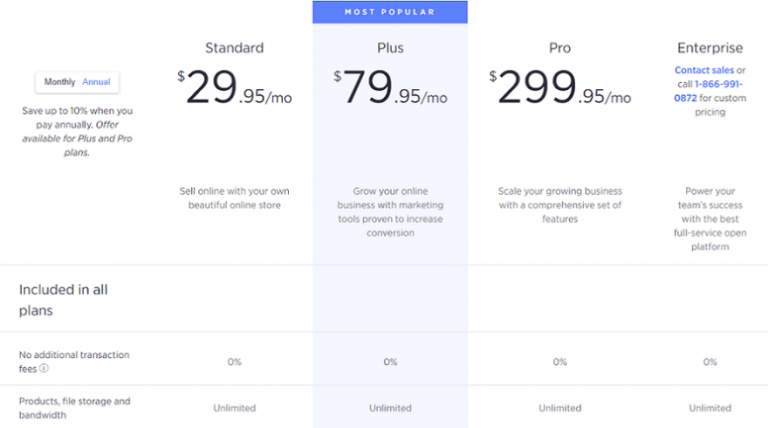Viewport: 768px width, 428px height.
Task: Switch billing to Monthly
Action: pos(59,82)
